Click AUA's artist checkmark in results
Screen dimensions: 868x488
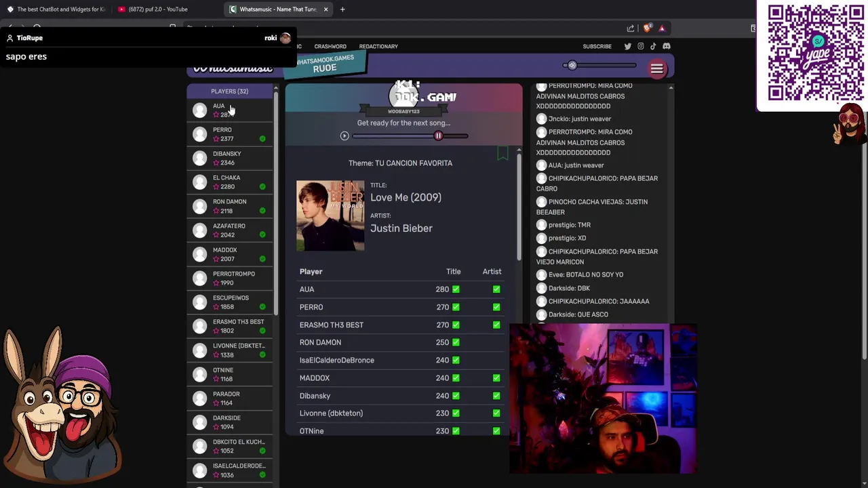496,289
